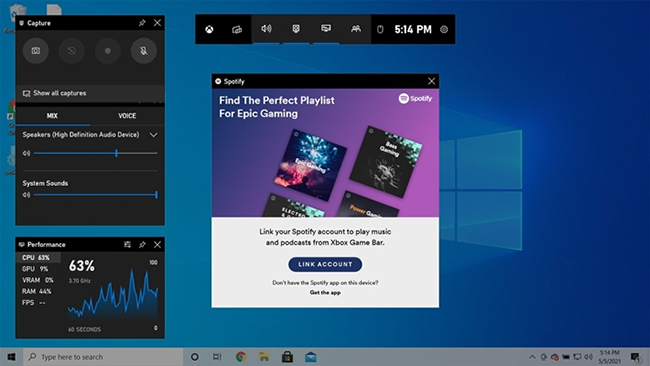650x366 pixels.
Task: Expand the Speakers output device dropdown
Action: 153,135
